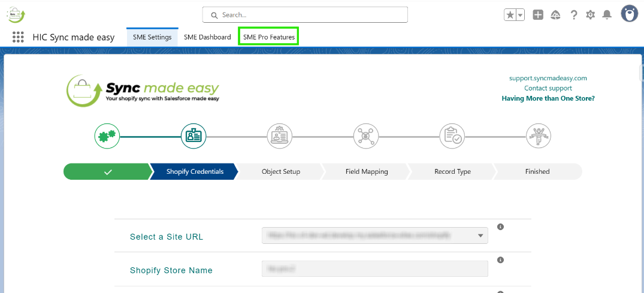Click the Contact support link

tap(548, 88)
